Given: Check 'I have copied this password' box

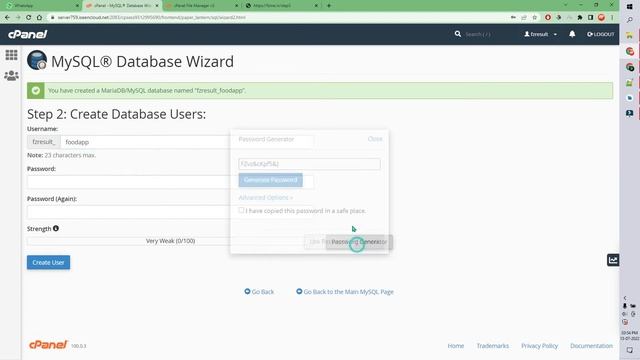Looking at the screenshot, I should coord(241,210).
